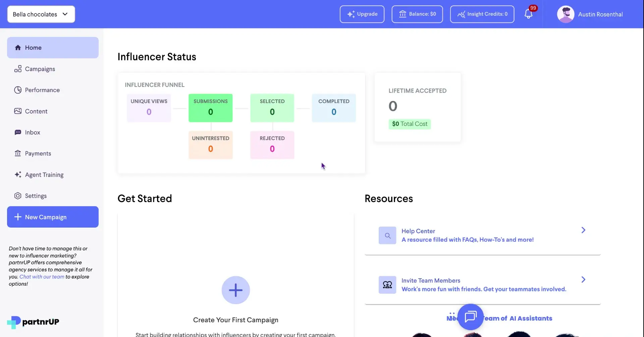Viewport: 644px width, 337px height.
Task: Switch to the Upgrade option
Action: [362, 14]
